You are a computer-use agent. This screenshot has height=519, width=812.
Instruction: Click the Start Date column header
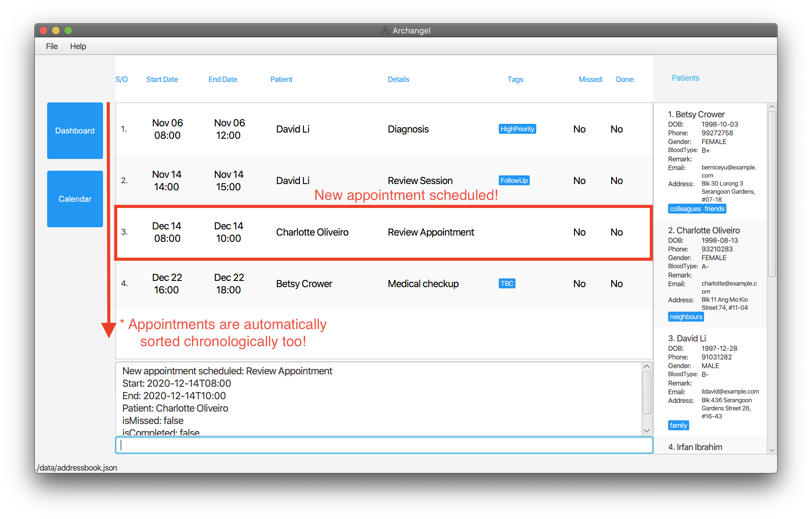point(162,79)
